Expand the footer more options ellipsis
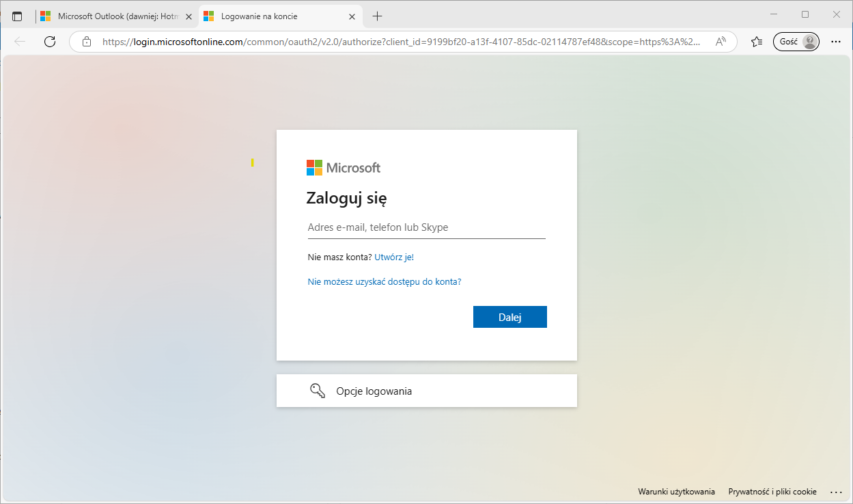Viewport: 853px width, 504px height. [x=837, y=492]
